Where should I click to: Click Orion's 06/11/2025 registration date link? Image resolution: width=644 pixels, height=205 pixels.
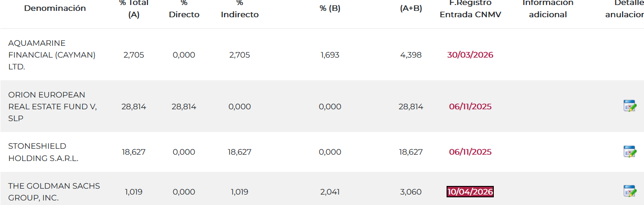(470, 107)
